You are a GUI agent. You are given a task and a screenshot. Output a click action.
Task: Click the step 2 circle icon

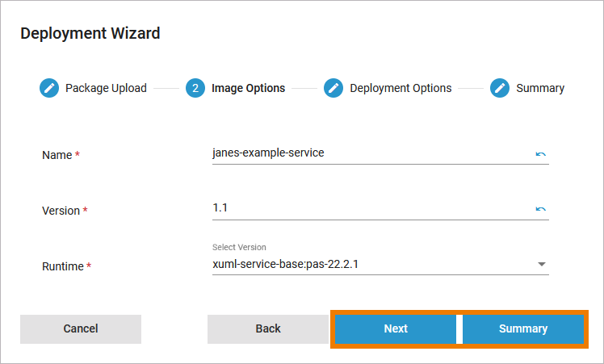tap(195, 88)
